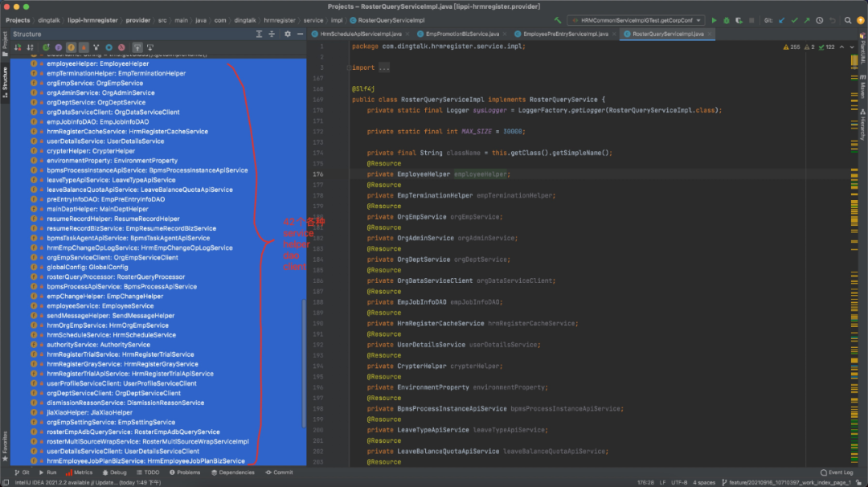Open Hierarchy side tool window

coord(862,125)
